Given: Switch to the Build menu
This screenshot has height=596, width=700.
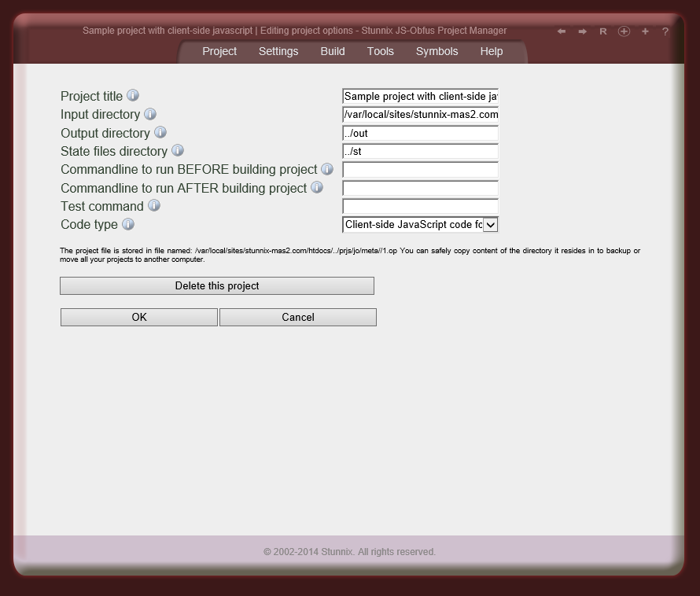Looking at the screenshot, I should tap(332, 51).
